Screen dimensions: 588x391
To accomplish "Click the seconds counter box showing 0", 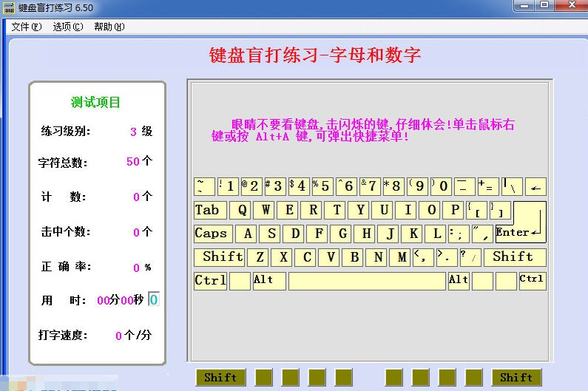I will click(154, 300).
